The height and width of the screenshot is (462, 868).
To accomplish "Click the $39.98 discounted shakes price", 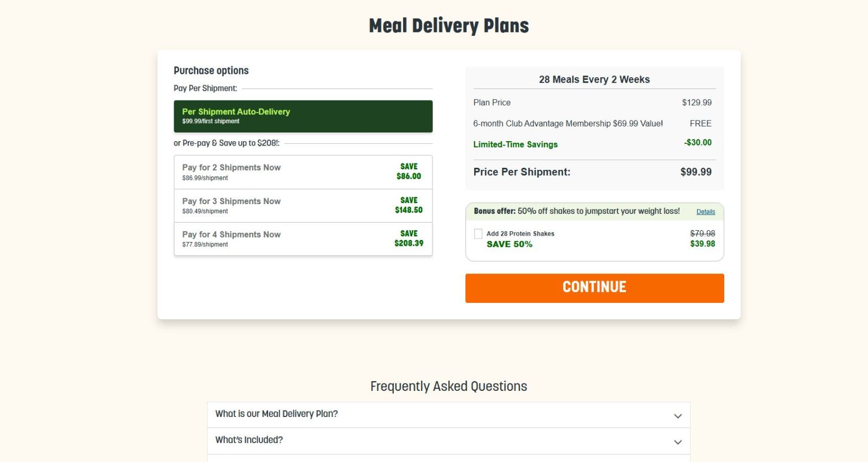I will (x=703, y=244).
